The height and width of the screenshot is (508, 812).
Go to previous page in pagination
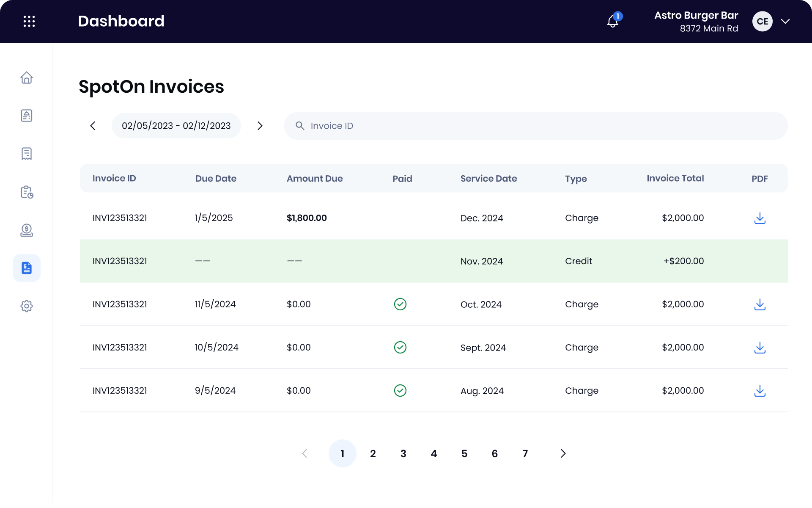tap(304, 453)
